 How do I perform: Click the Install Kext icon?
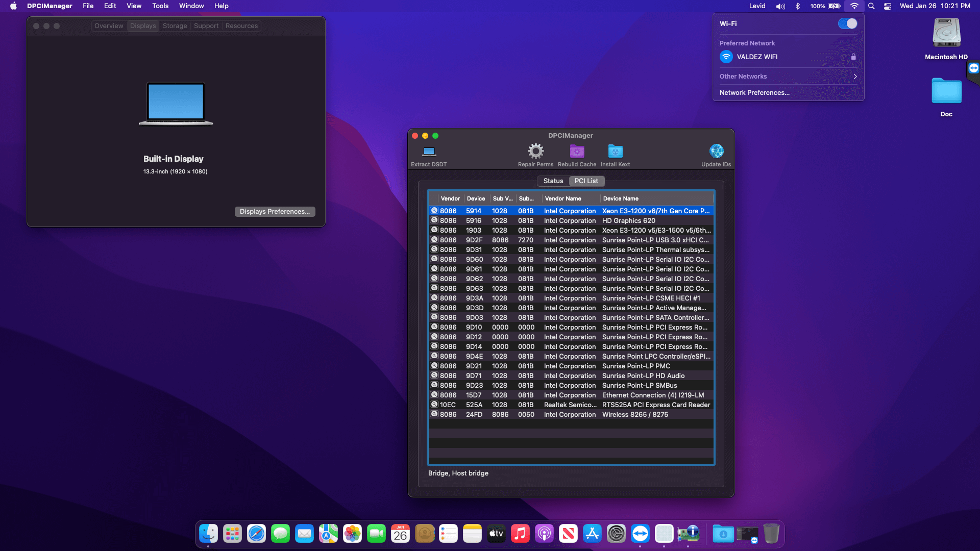click(615, 151)
